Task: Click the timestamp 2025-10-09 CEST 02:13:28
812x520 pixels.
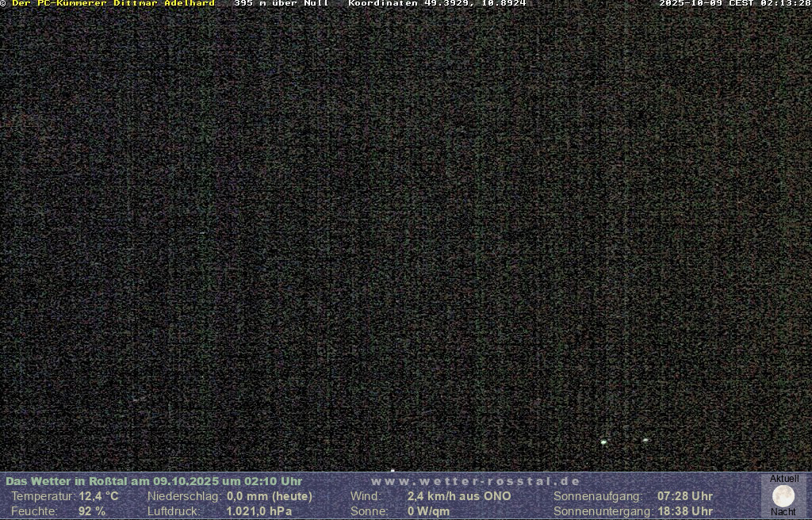Action: pos(734,3)
